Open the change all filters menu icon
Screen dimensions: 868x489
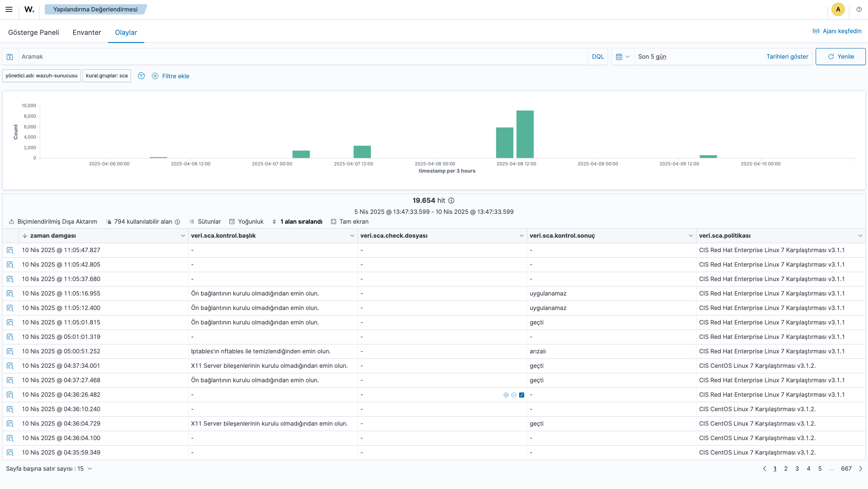[x=141, y=76]
